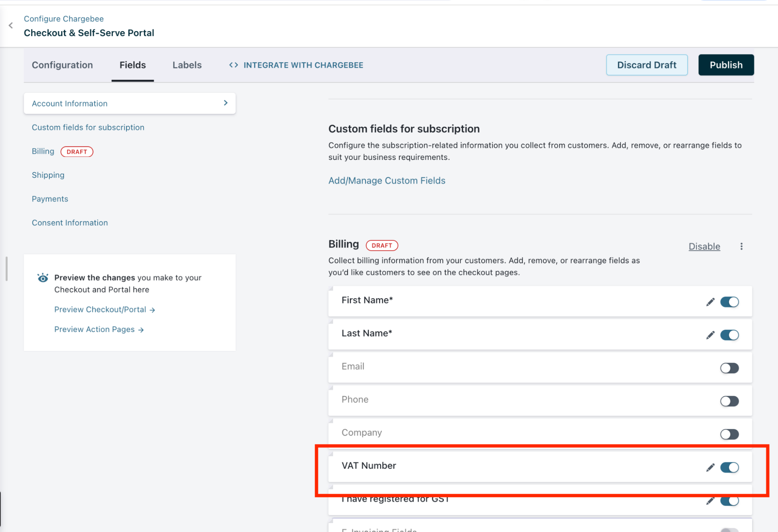The image size is (778, 532).
Task: Turn on the Phone field toggle
Action: tap(729, 401)
